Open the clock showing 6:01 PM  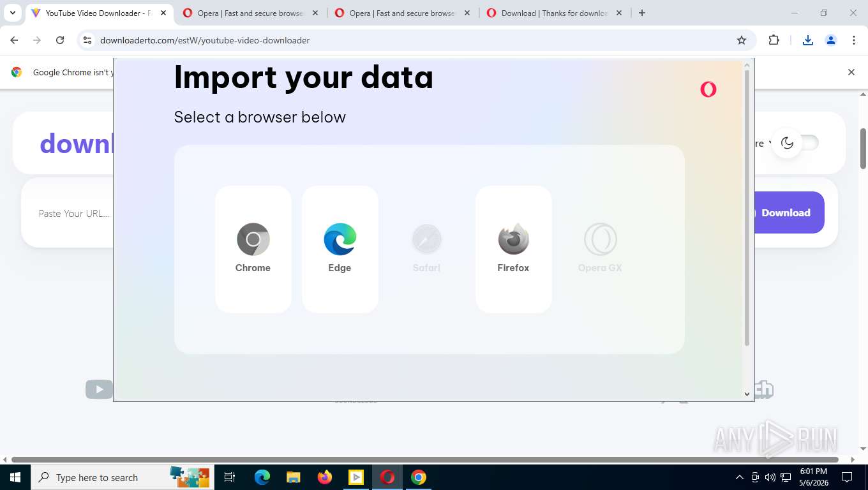tap(813, 477)
